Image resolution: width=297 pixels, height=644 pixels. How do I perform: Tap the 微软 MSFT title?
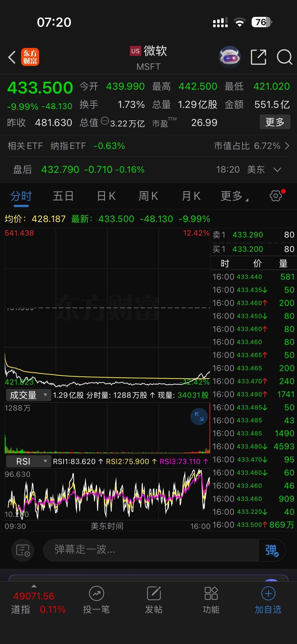click(149, 58)
